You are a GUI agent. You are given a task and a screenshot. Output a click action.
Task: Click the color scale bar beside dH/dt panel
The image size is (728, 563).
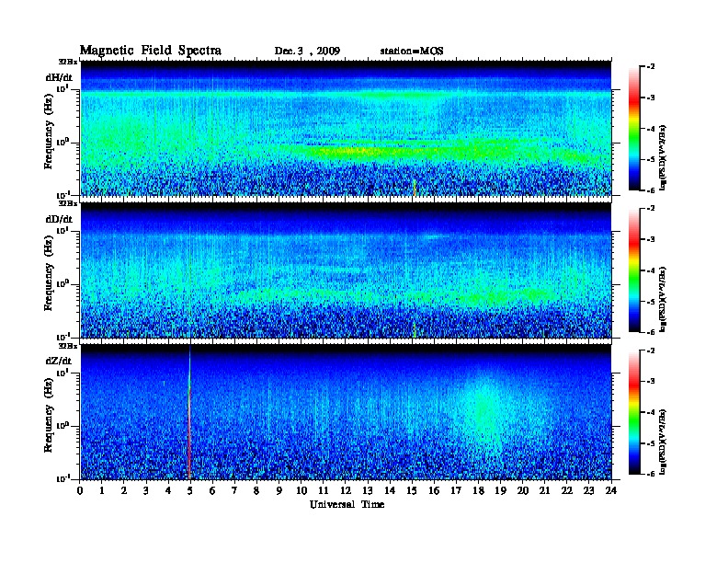pyautogui.click(x=634, y=129)
